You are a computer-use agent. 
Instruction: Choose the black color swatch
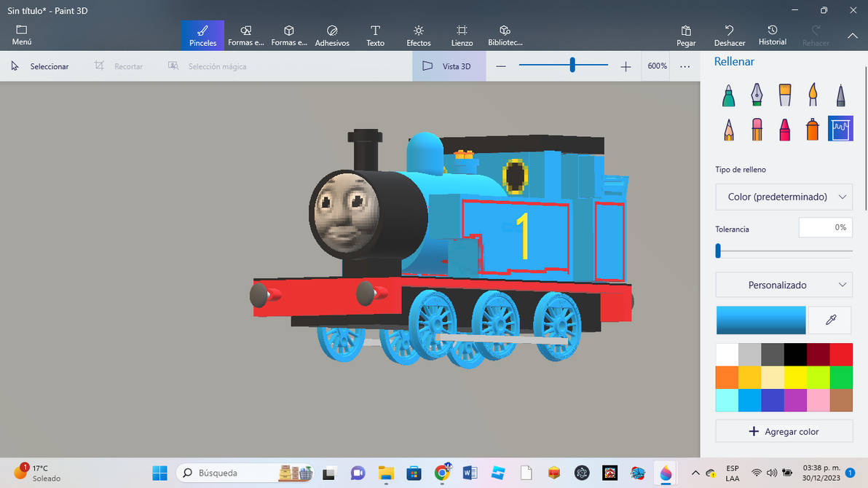[795, 355]
